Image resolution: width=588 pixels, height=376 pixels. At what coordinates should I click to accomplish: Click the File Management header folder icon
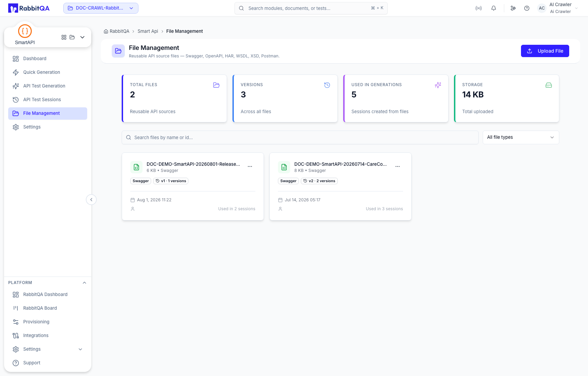(118, 51)
